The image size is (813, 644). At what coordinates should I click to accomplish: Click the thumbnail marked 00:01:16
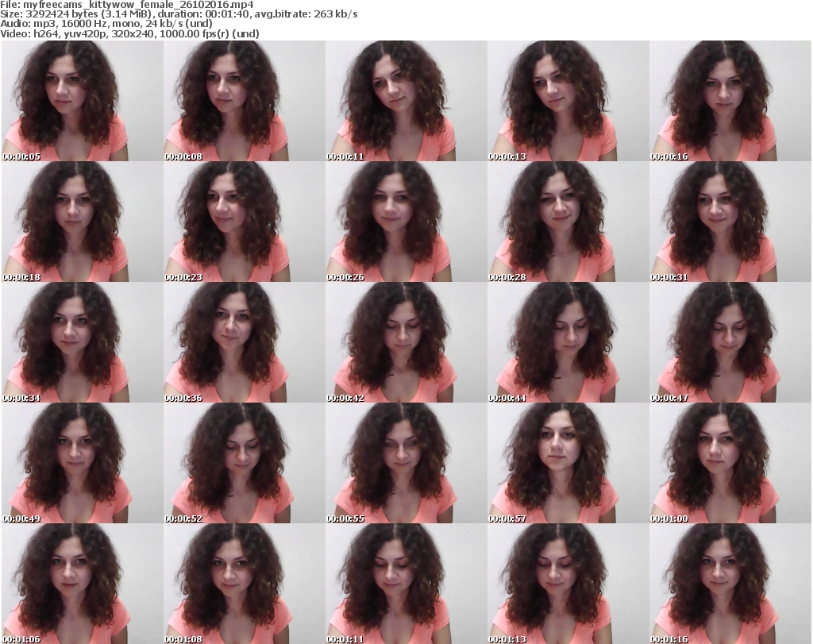(x=730, y=584)
